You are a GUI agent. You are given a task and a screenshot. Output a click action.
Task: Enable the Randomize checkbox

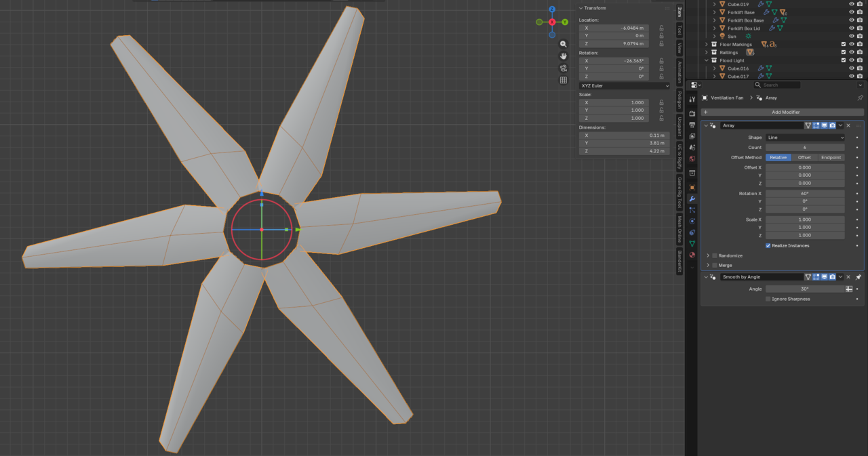coord(715,255)
